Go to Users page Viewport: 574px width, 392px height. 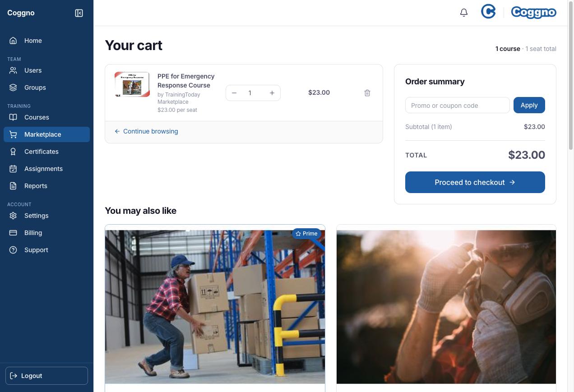tap(46, 70)
